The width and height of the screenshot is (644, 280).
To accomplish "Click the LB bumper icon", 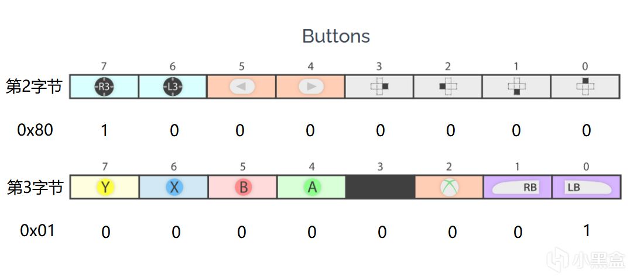I will (x=587, y=188).
